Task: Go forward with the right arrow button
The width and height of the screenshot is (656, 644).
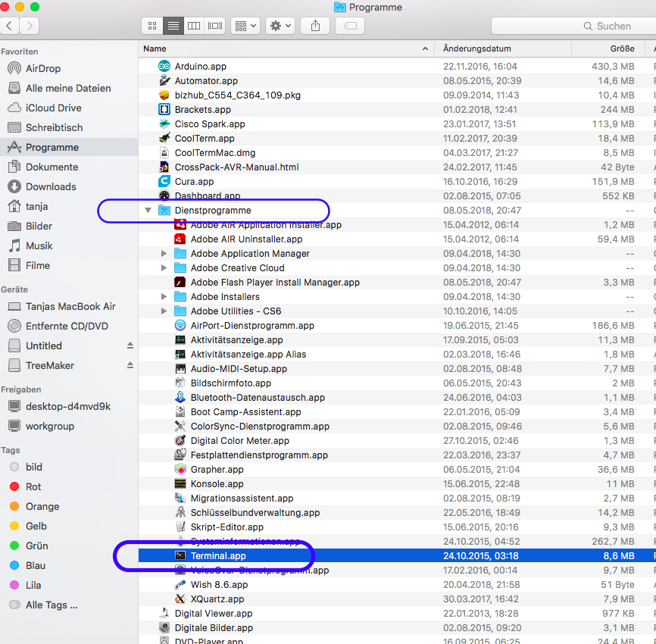Action: tap(30, 26)
